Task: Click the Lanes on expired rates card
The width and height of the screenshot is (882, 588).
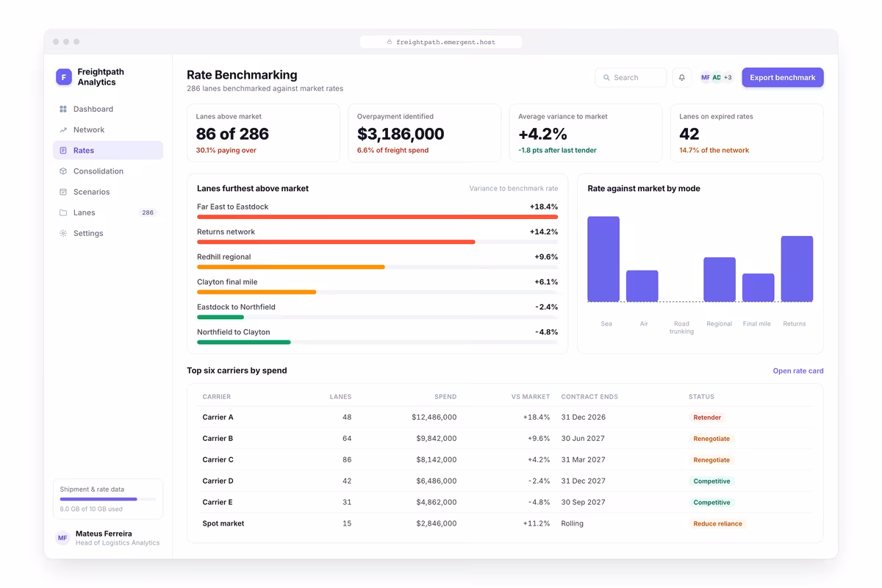Action: tap(747, 133)
